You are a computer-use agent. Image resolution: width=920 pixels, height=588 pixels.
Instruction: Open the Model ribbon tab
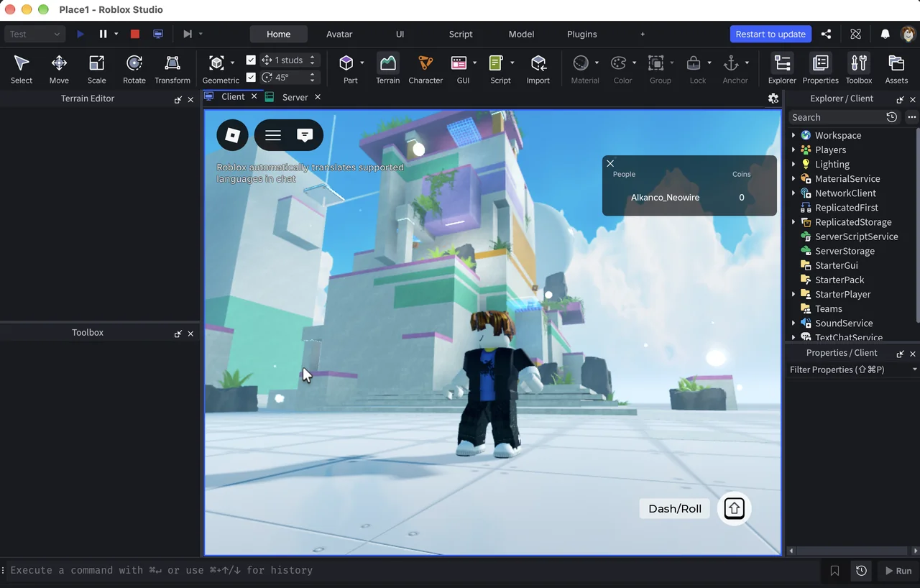(521, 34)
